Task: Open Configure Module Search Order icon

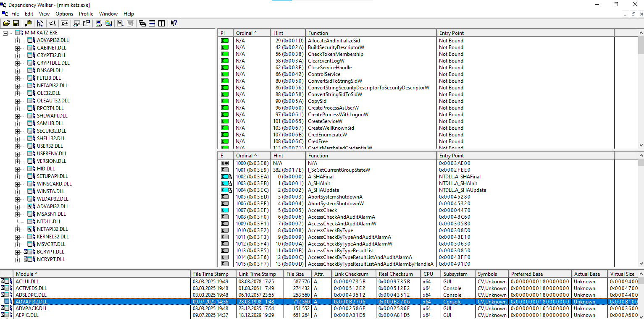Action: click(108, 24)
